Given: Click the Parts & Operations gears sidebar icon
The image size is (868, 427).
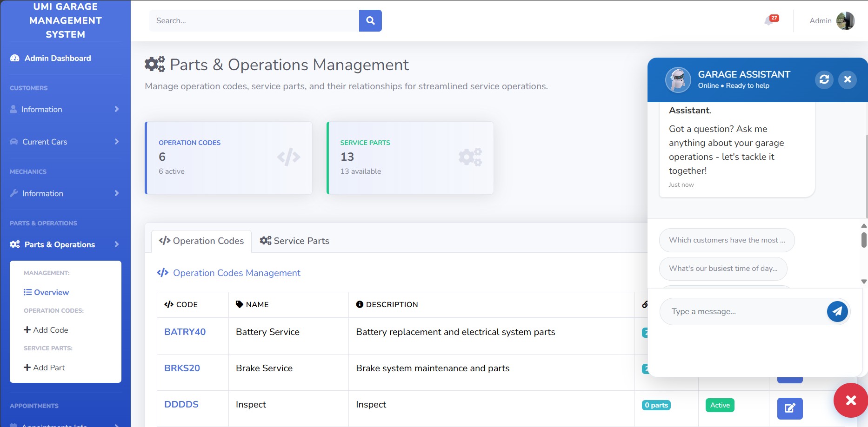Looking at the screenshot, I should [15, 244].
